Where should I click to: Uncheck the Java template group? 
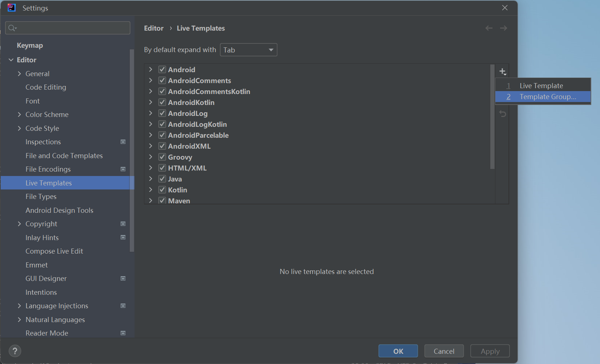click(162, 179)
